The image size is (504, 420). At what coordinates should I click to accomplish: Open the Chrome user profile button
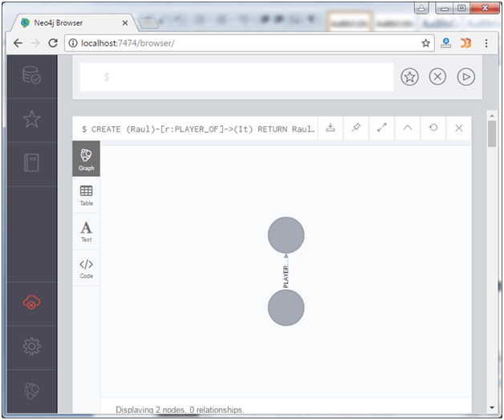pos(421,8)
